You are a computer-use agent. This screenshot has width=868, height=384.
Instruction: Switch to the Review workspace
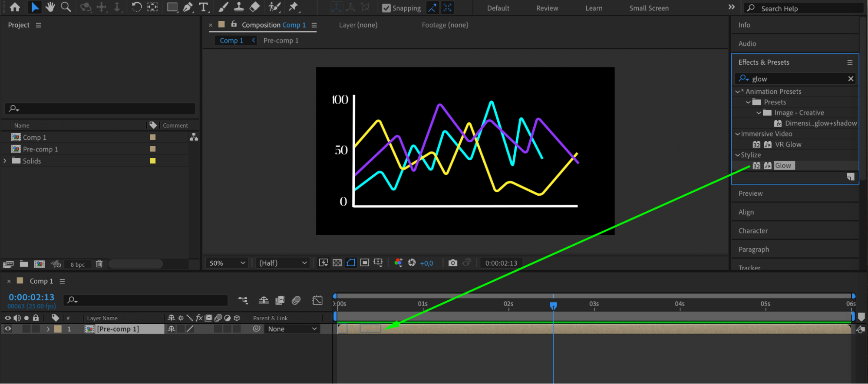(547, 8)
